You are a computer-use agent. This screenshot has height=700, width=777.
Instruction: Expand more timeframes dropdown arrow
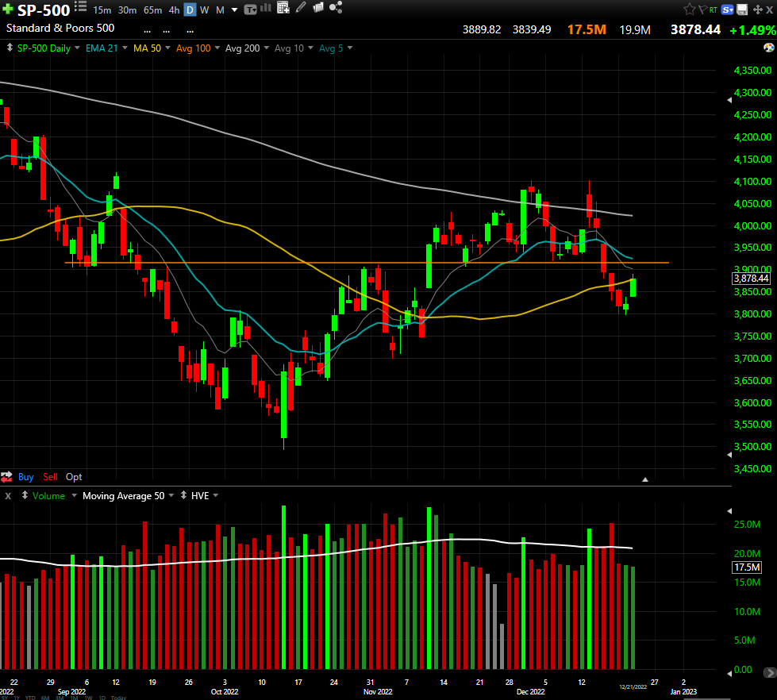click(234, 10)
